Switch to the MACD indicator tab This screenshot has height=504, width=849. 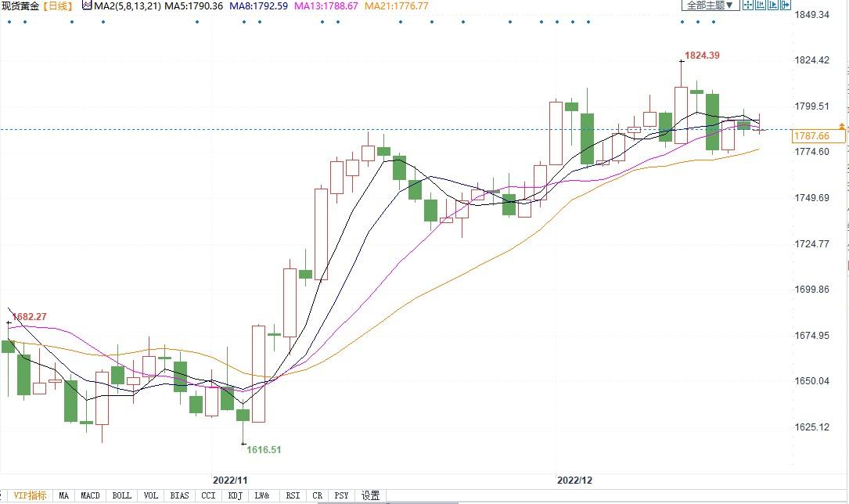pyautogui.click(x=90, y=495)
